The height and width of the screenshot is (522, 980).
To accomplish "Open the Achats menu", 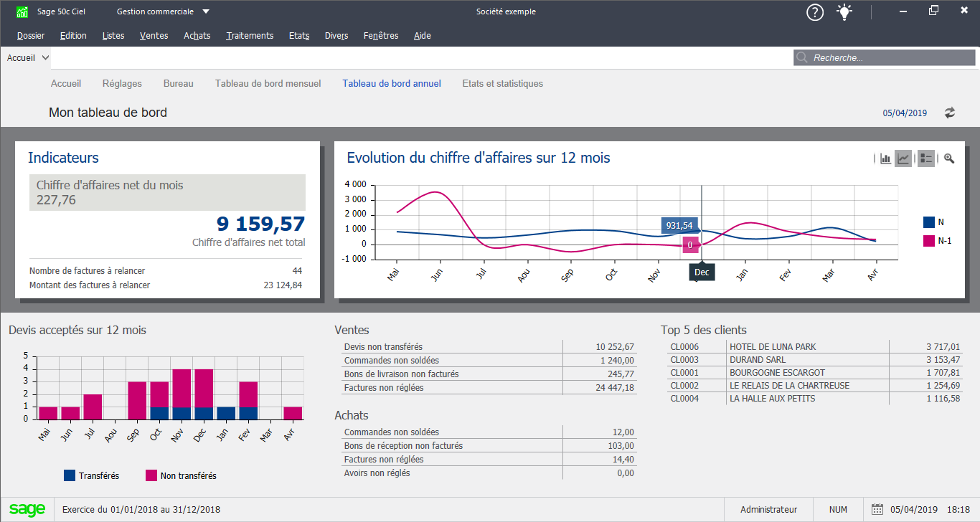I will pos(197,36).
